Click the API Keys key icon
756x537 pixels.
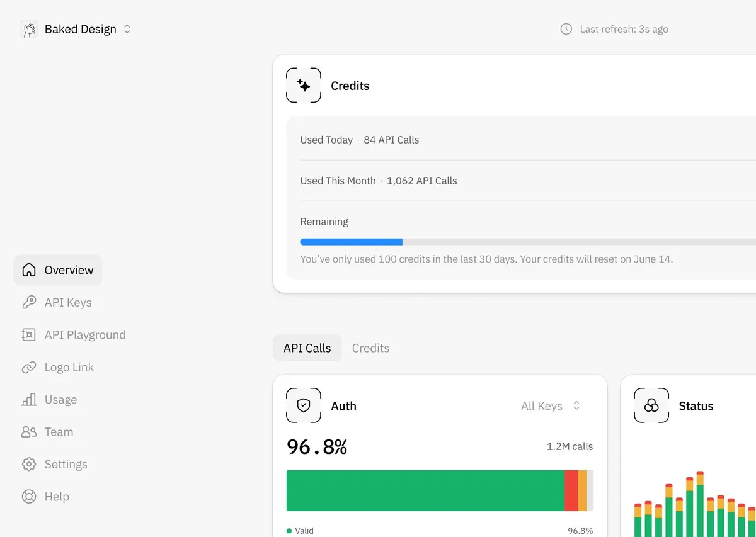[x=29, y=302]
